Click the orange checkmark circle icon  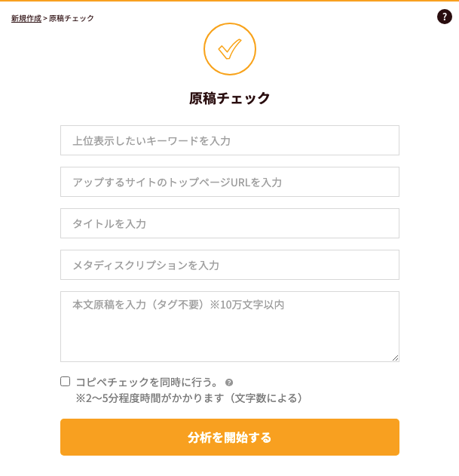point(229,49)
